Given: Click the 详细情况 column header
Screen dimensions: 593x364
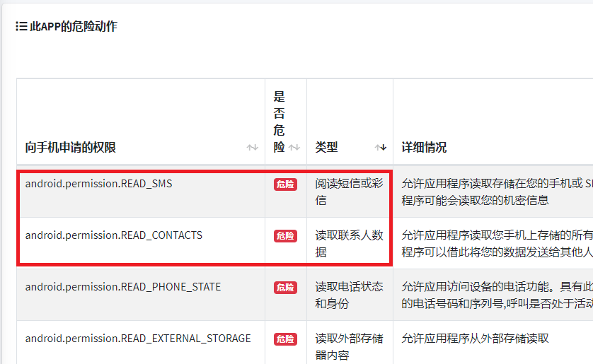Looking at the screenshot, I should click(424, 147).
